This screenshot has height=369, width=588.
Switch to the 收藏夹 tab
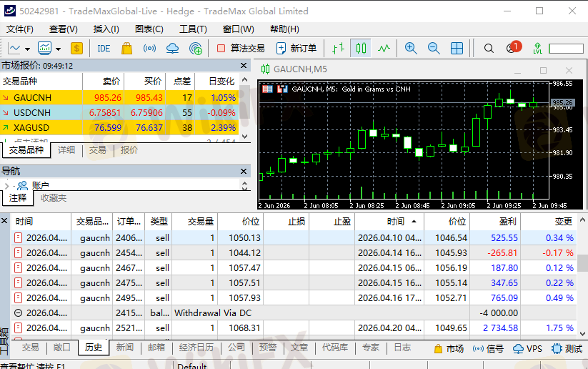54,198
